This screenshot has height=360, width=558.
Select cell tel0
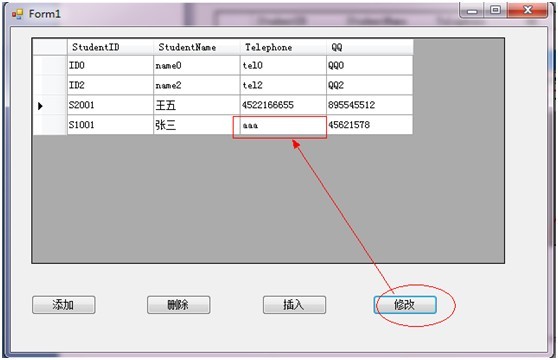[283, 65]
